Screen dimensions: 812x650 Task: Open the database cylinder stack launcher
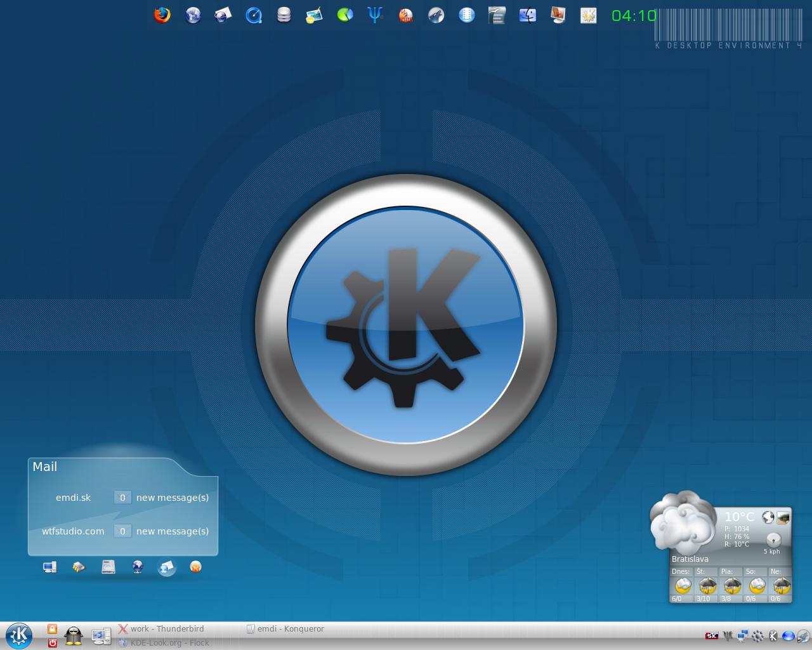pos(284,15)
